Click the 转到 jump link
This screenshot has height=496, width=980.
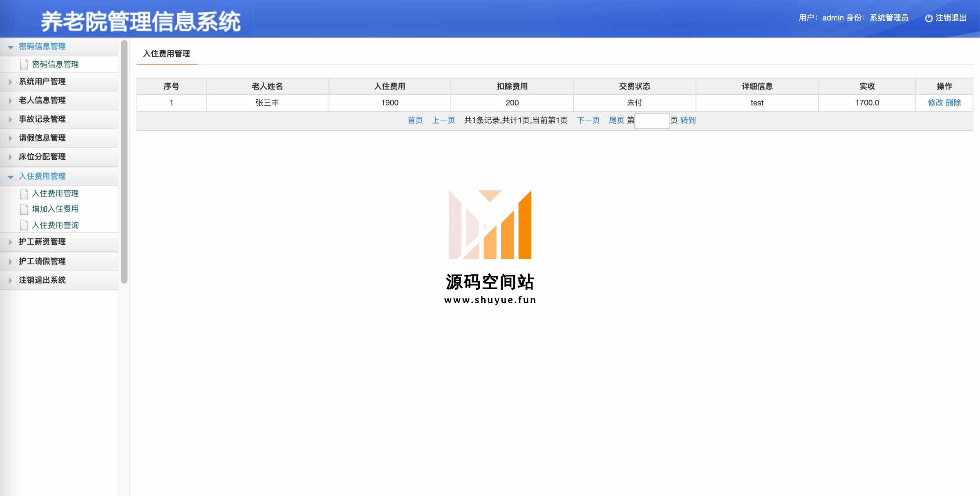click(688, 120)
